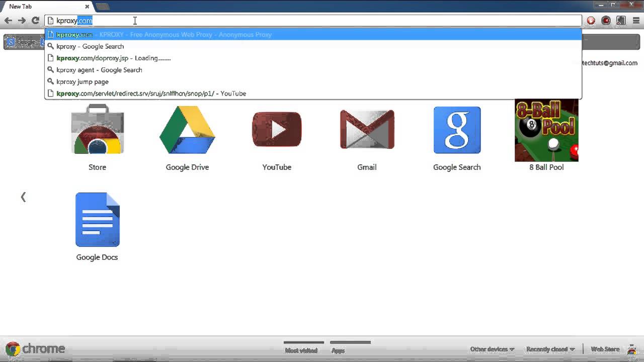Choose the "kproxy agent - Google Search" suggestion

313,70
